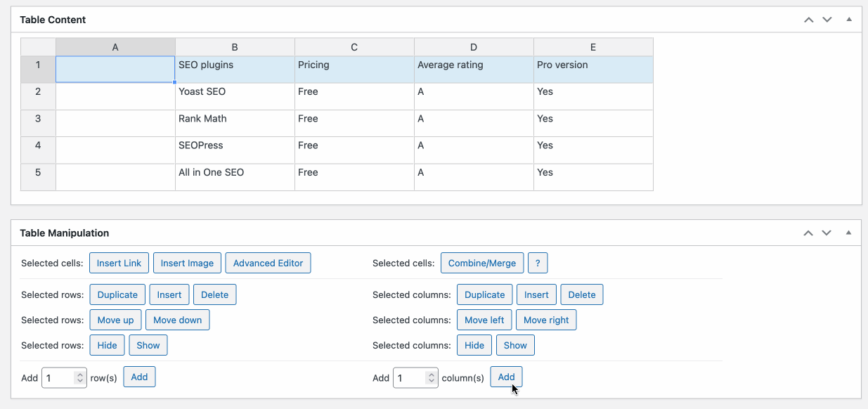Hide the selected columns
Screen dimensions: 868x409
pyautogui.click(x=474, y=345)
